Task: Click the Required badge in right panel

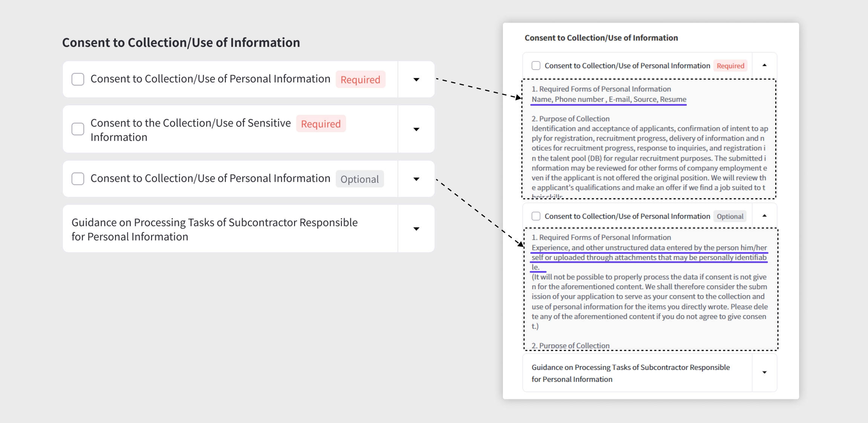Action: click(x=730, y=66)
